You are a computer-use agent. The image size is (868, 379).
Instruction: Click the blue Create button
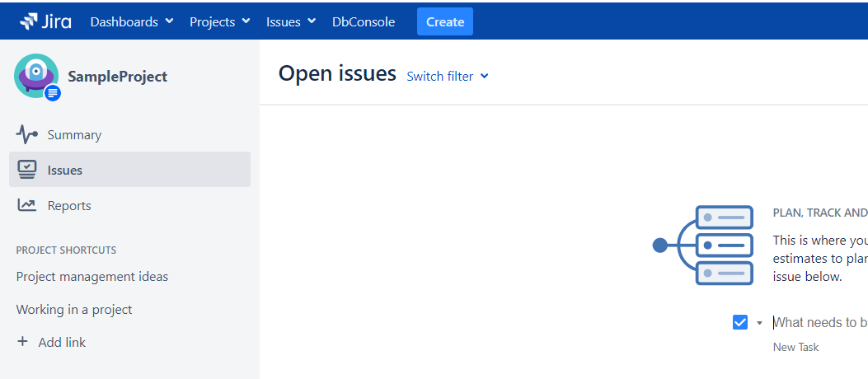[x=445, y=21]
